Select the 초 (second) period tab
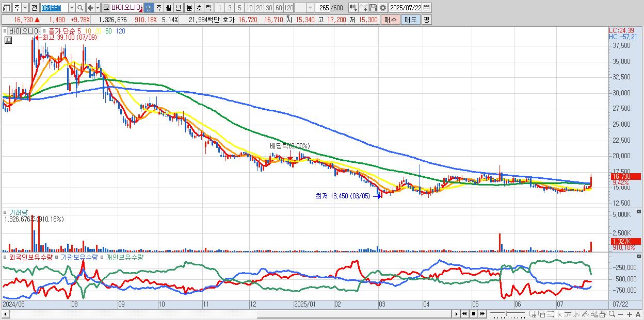This screenshot has width=644, height=320. [x=199, y=8]
